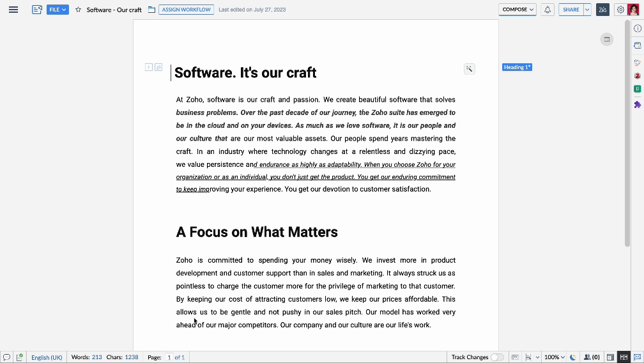Open the purple puzzle add-ons icon
This screenshot has height=363, width=644.
(x=638, y=105)
